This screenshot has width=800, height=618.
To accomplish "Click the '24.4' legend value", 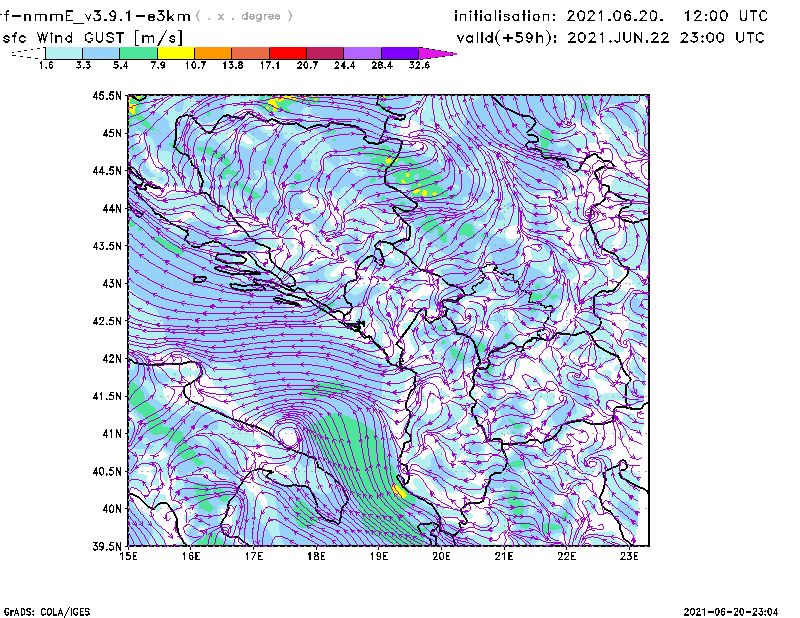I will point(344,65).
